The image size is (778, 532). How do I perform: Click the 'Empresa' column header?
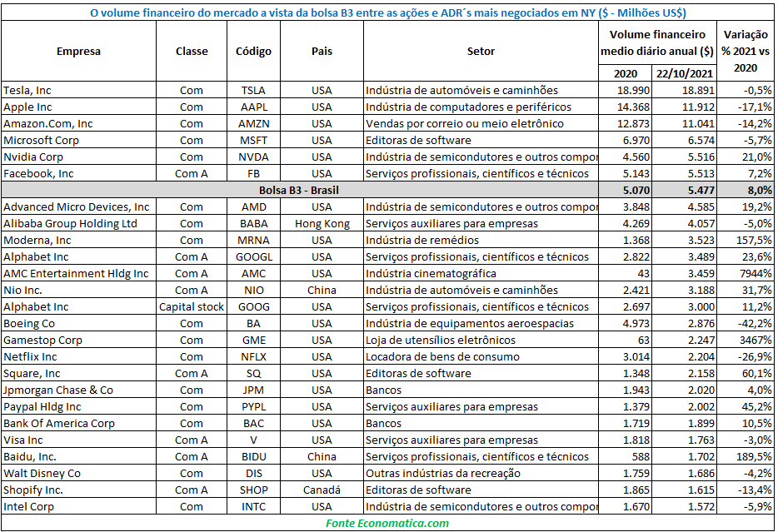(x=78, y=51)
